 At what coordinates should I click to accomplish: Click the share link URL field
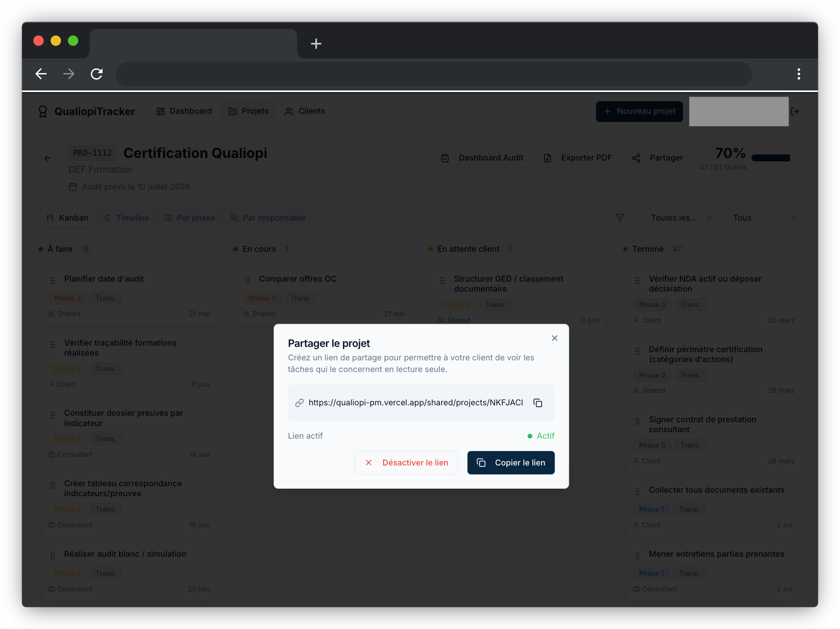pos(415,402)
